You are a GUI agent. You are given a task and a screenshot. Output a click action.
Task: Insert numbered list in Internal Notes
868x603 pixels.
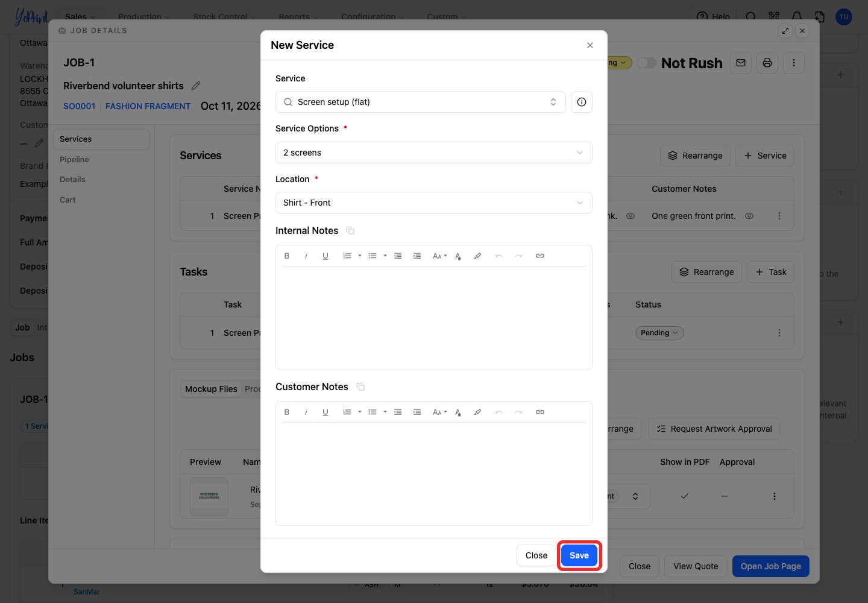(x=347, y=256)
